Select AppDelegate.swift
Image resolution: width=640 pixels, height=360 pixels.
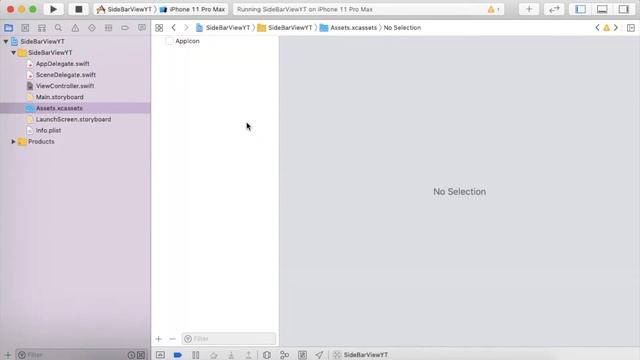(62, 64)
